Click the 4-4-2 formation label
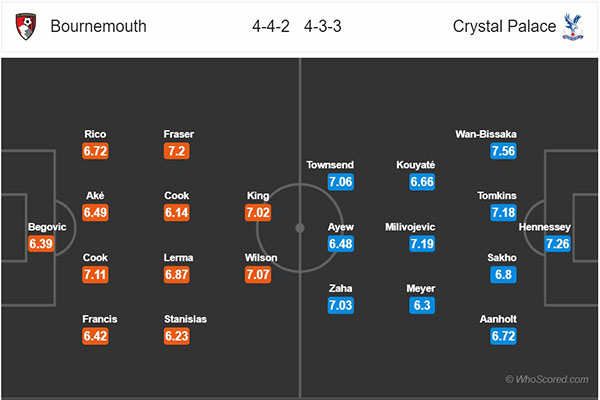The width and height of the screenshot is (600, 400). coord(271,26)
